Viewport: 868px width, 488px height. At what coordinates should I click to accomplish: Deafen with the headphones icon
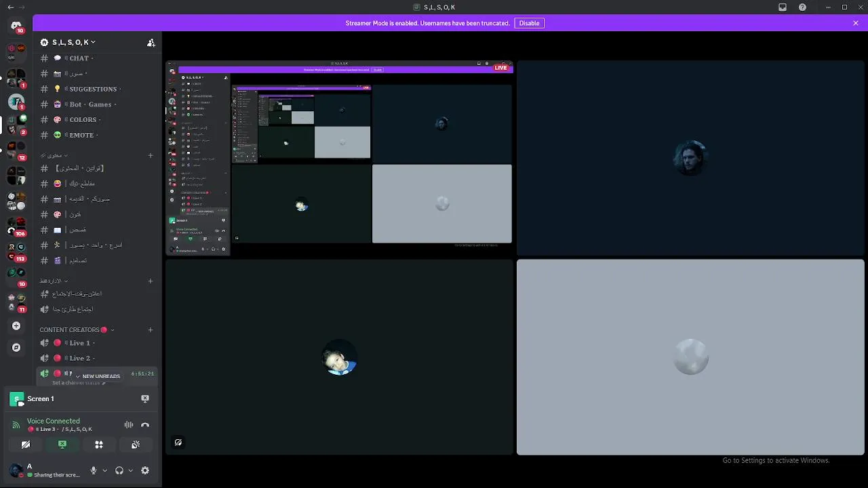pos(119,470)
